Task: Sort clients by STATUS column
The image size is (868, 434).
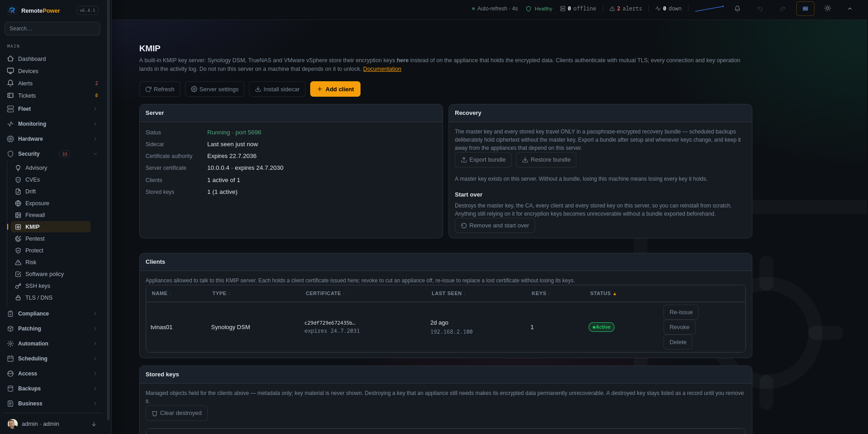Action: [x=603, y=294]
